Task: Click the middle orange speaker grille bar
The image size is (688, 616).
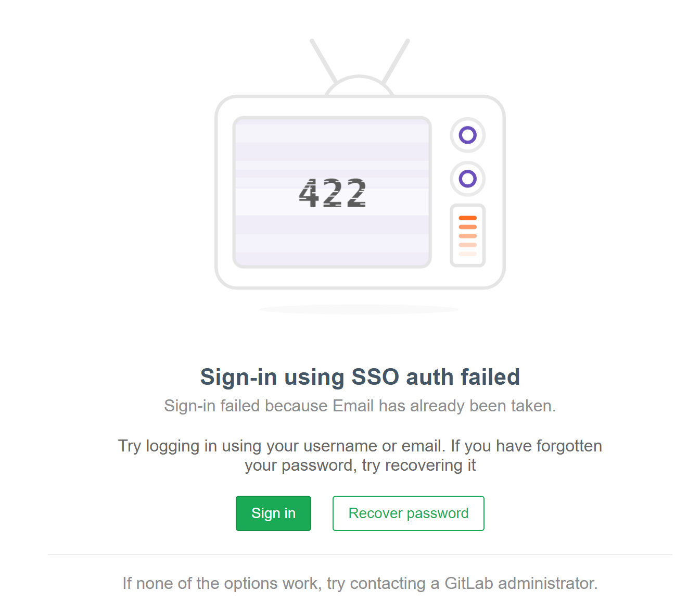Action: pos(467,236)
